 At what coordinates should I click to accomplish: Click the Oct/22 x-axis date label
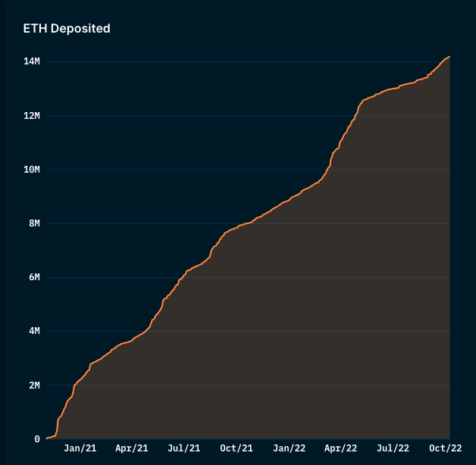coord(446,448)
